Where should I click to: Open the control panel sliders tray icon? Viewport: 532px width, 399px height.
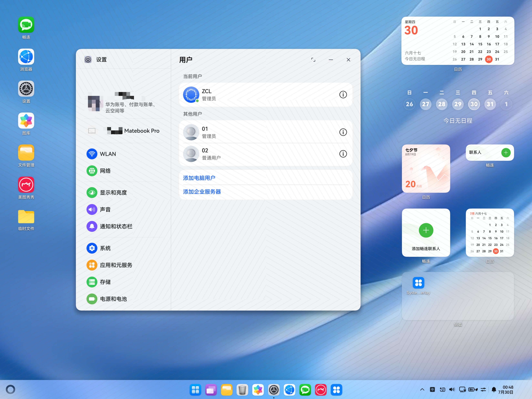483,390
